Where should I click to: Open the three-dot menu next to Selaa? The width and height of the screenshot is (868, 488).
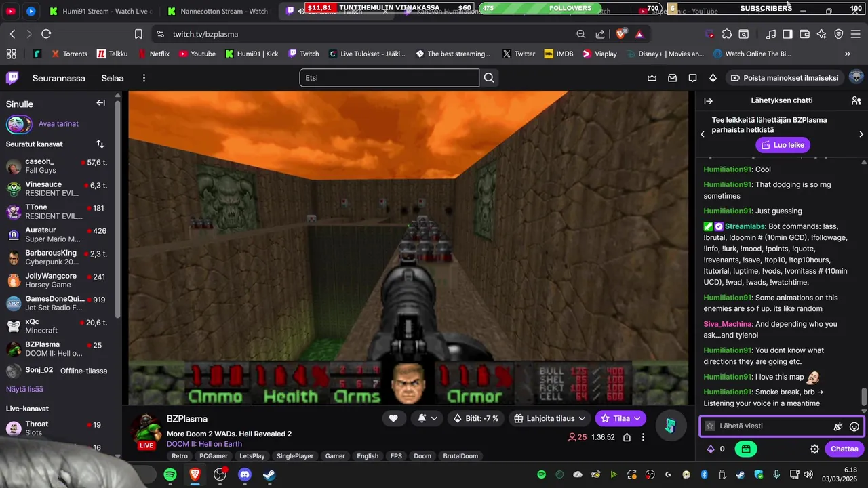(144, 78)
